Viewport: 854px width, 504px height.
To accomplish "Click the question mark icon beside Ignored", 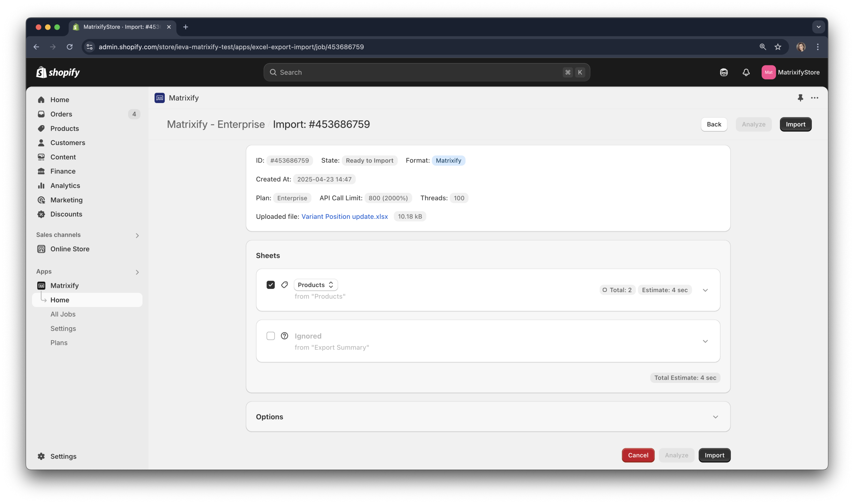I will click(x=285, y=336).
